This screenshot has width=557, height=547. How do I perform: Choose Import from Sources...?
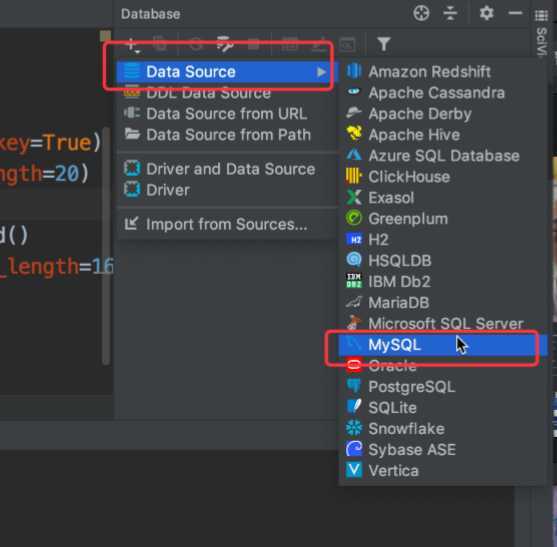tap(227, 224)
